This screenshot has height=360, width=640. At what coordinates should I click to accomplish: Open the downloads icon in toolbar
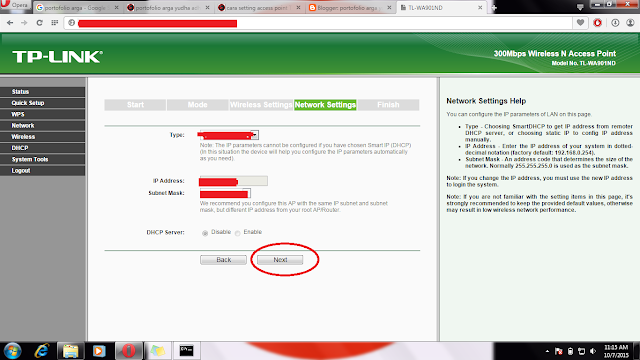tap(615, 23)
